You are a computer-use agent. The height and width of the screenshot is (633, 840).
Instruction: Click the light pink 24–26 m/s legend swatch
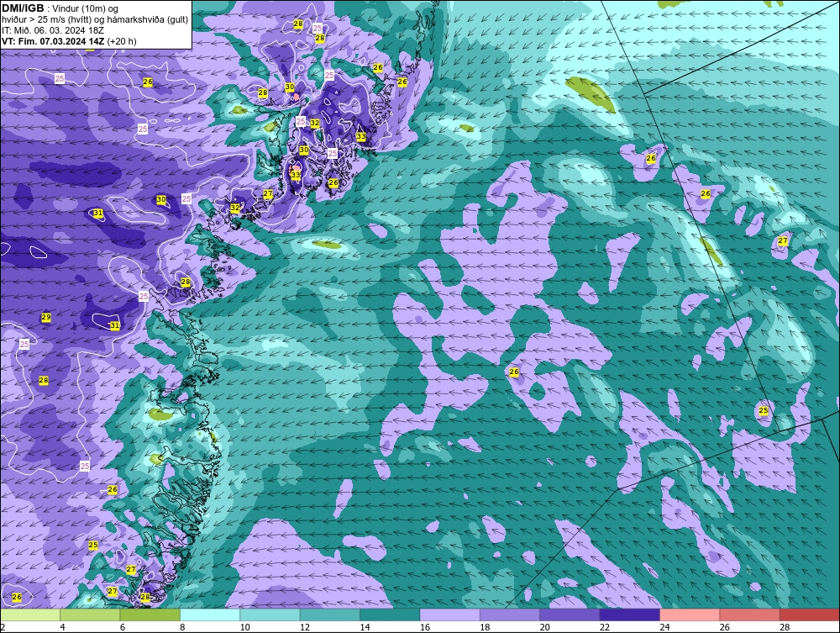coord(690,615)
